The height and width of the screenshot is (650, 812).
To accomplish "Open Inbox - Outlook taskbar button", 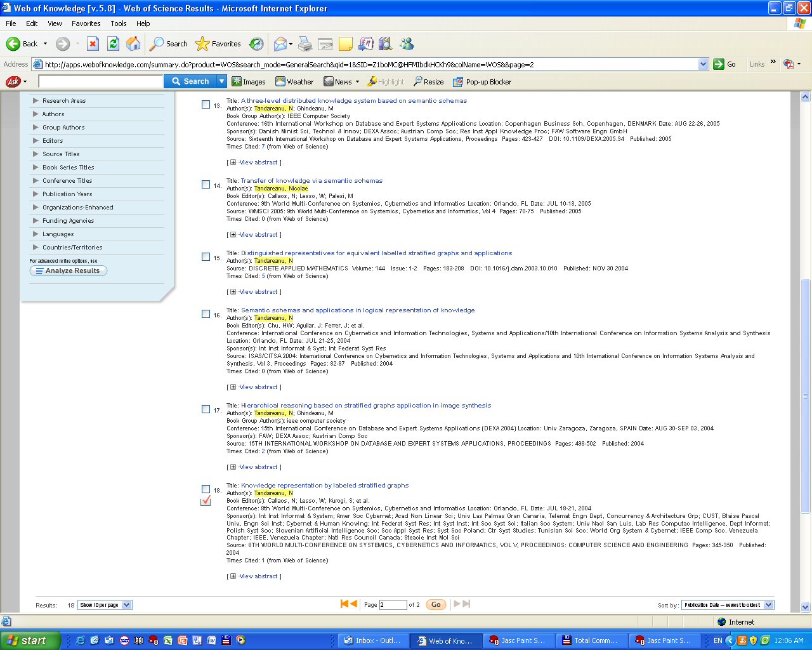I will (x=372, y=640).
